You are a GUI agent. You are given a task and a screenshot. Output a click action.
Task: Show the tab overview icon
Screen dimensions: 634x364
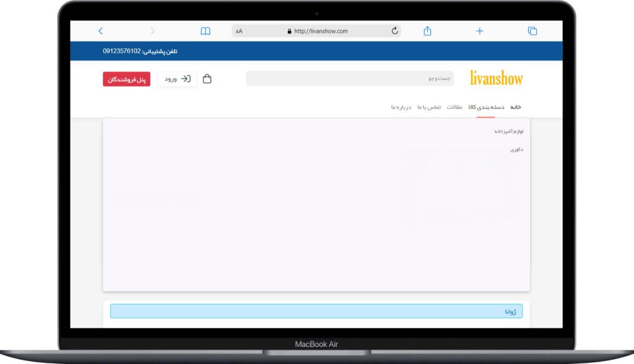[532, 31]
